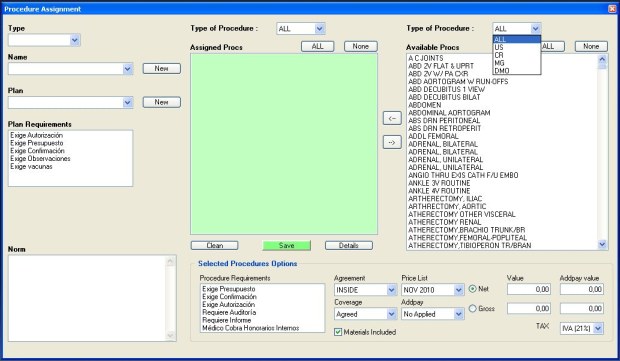Select Exige Confirmación in Plan Requirements
This screenshot has height=361, width=620.
tap(37, 151)
